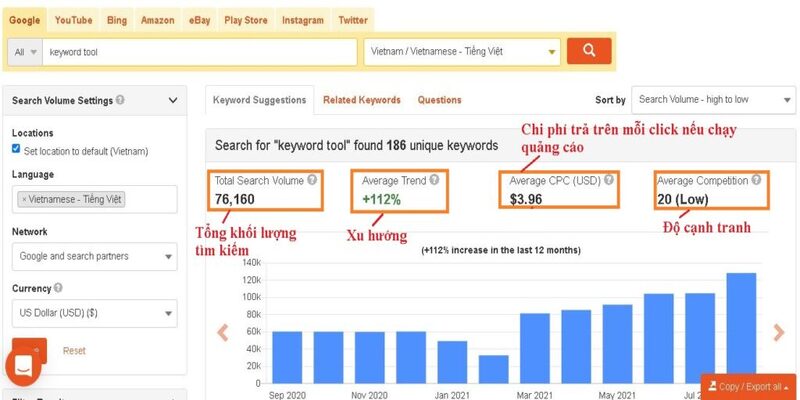Click help icon next to Average CPC (USD)

click(608, 181)
